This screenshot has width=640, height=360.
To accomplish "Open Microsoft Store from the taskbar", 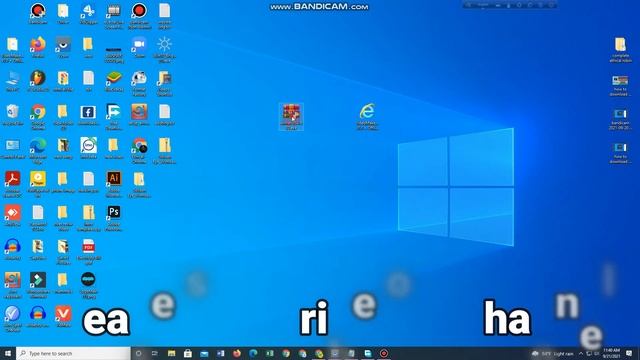I will pos(188,353).
